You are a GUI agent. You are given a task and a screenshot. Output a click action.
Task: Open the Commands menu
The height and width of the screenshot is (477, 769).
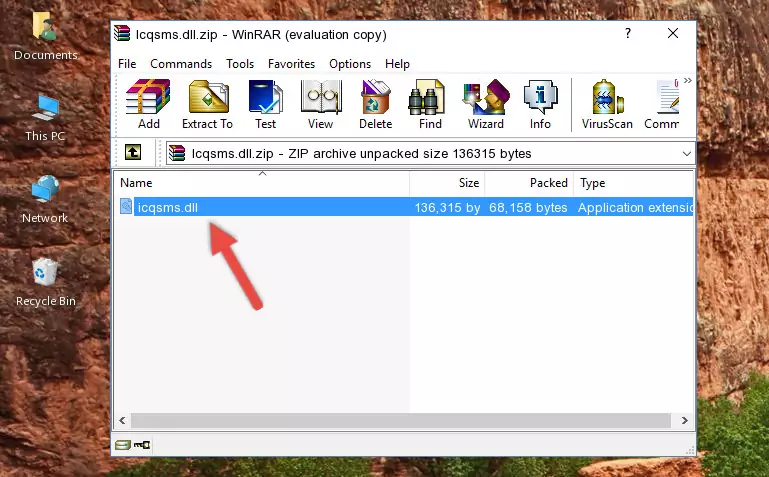tap(181, 64)
